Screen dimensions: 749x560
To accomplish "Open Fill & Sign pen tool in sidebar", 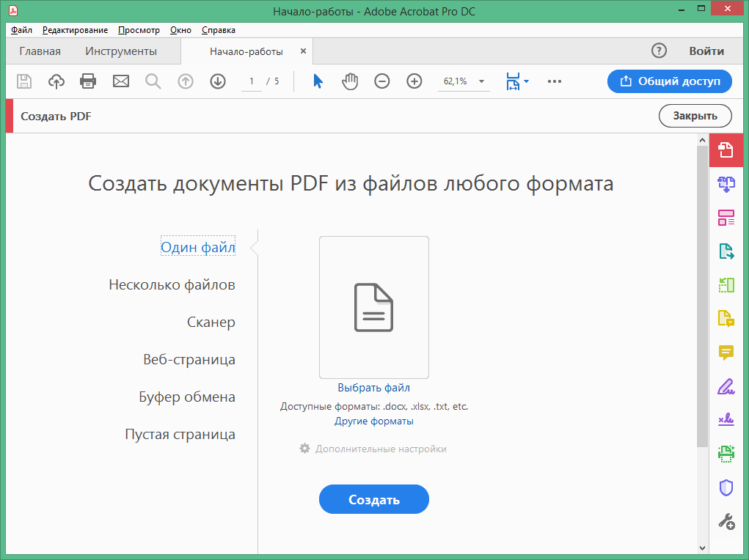I will tap(726, 386).
